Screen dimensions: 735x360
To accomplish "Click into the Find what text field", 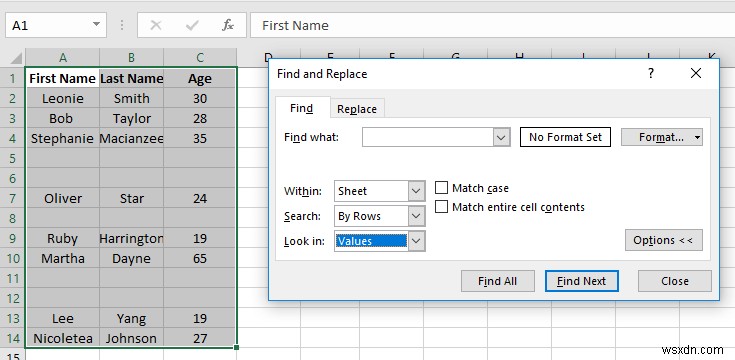I will pos(428,137).
